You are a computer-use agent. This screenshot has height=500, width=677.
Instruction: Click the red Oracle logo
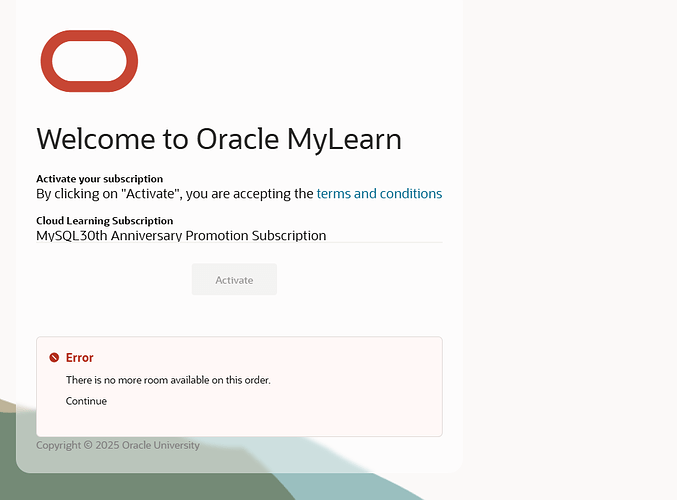coord(89,61)
